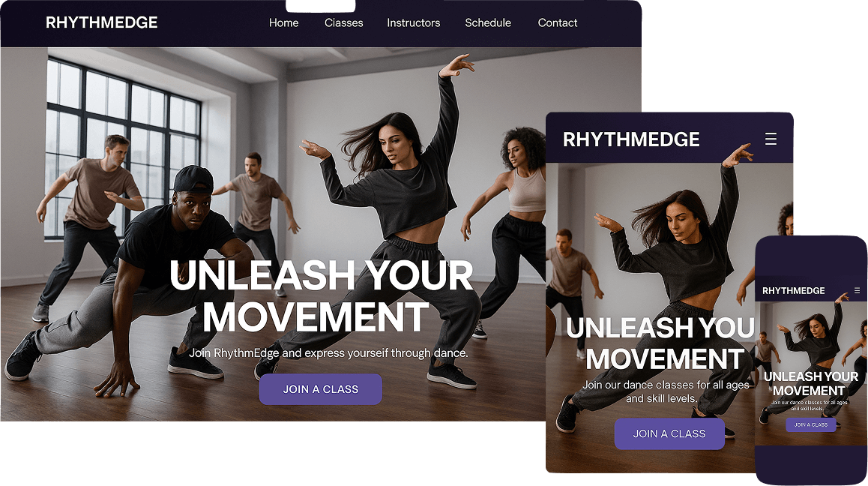The image size is (868, 486).
Task: Click the tablet UNLEASH YOUR MOVEMENT heading
Action: [x=662, y=343]
